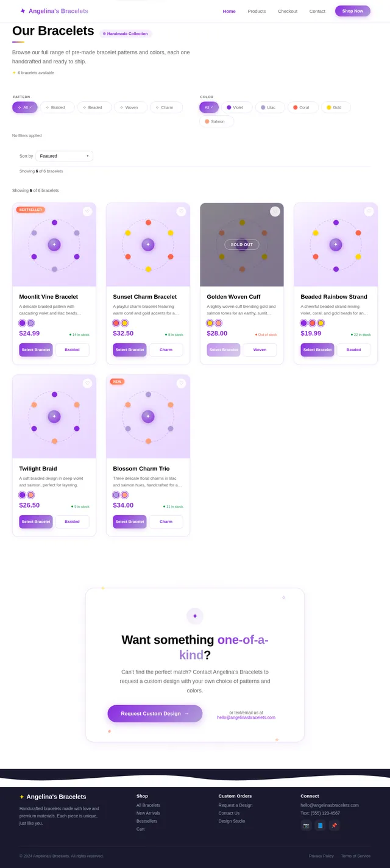Screen dimensions: 390x868
Task: Favorite the Moonlit Vine Bracelet heart icon
Action: click(x=87, y=212)
